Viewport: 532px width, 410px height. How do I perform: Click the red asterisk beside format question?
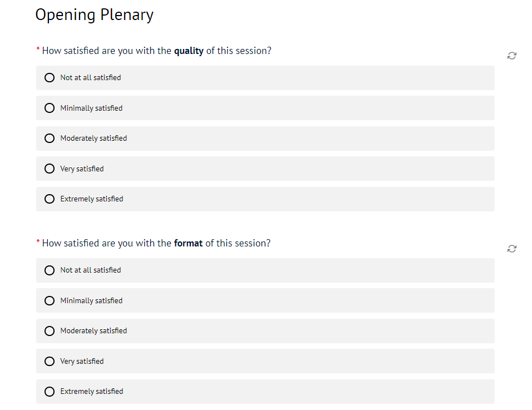click(38, 243)
